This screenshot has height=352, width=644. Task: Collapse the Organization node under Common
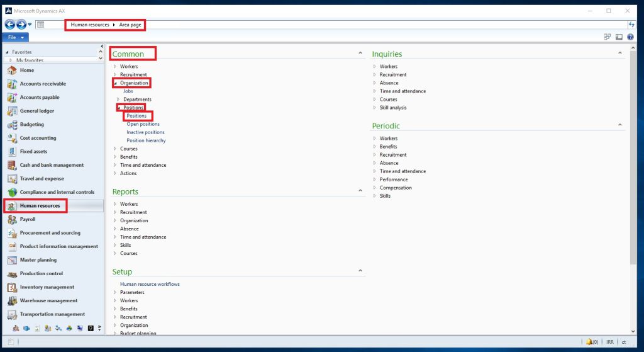point(116,83)
